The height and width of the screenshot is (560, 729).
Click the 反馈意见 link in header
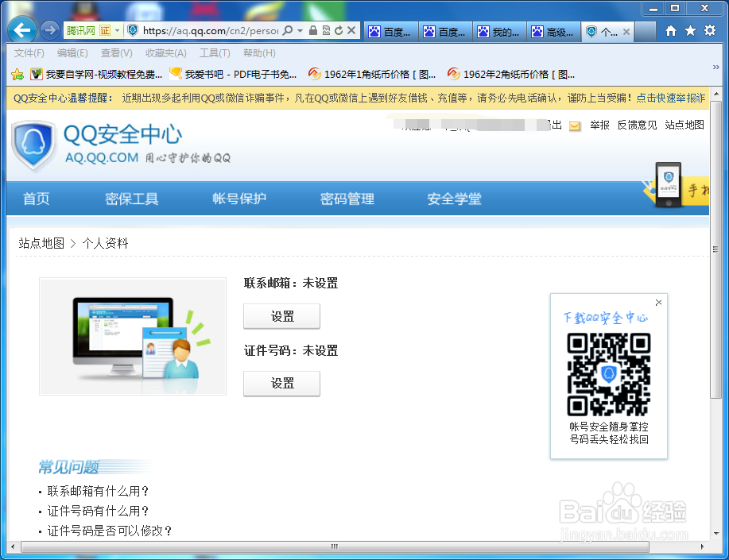(x=637, y=125)
